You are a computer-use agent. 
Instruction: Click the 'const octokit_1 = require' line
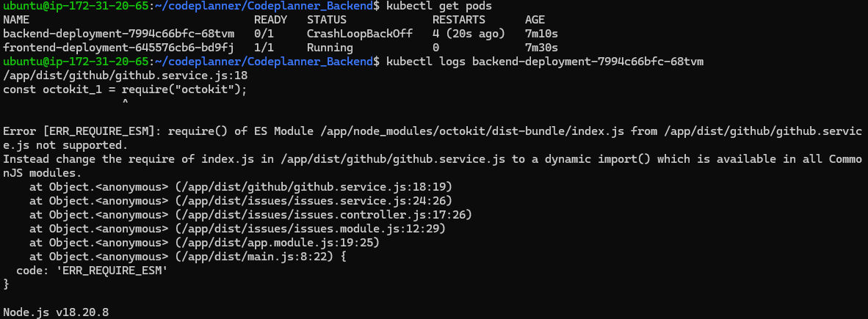(x=125, y=89)
